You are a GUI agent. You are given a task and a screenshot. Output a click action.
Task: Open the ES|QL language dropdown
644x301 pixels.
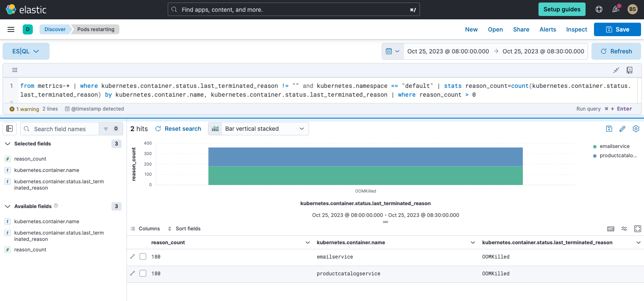[26, 51]
